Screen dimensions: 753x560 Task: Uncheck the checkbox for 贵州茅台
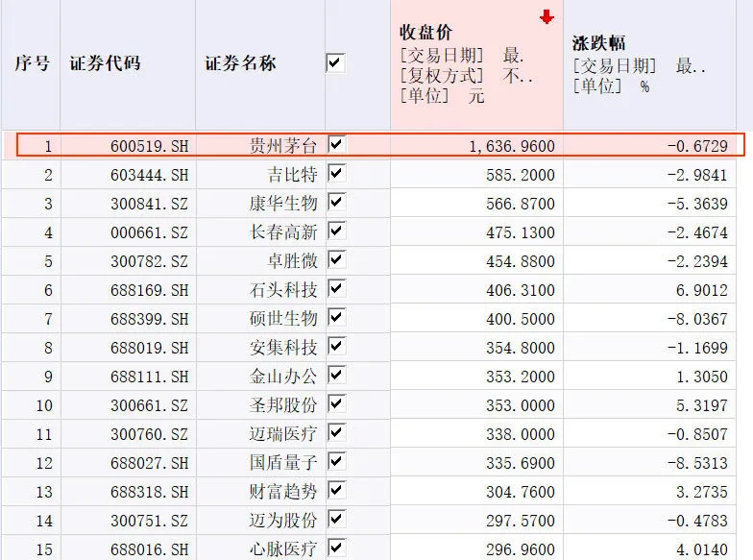coord(336,144)
